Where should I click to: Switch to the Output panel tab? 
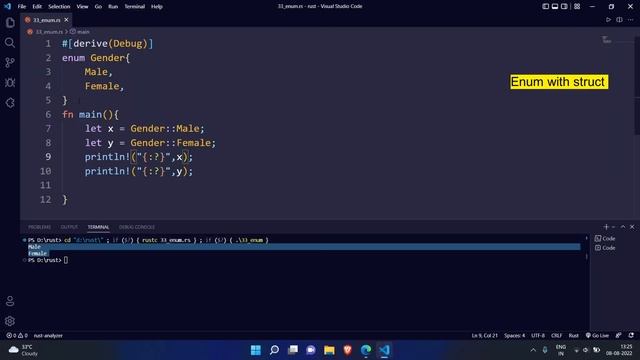69,227
